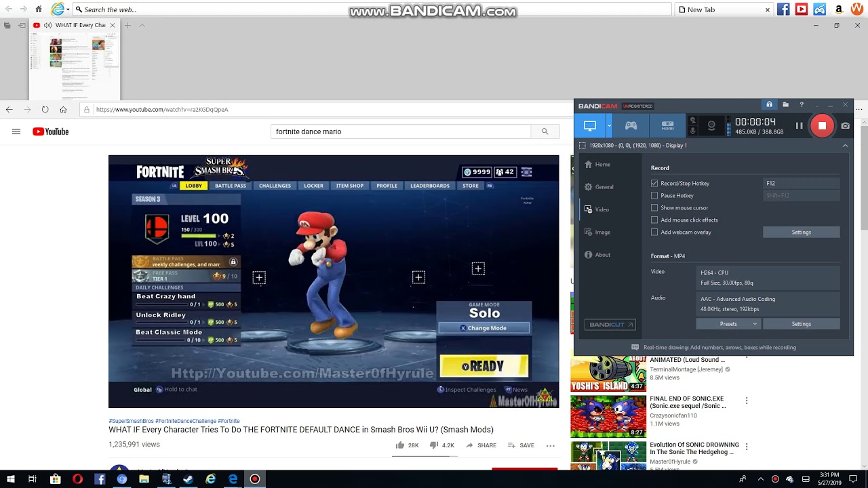Open Video section in Bandicam sidebar
Image resolution: width=868 pixels, height=488 pixels.
(597, 209)
